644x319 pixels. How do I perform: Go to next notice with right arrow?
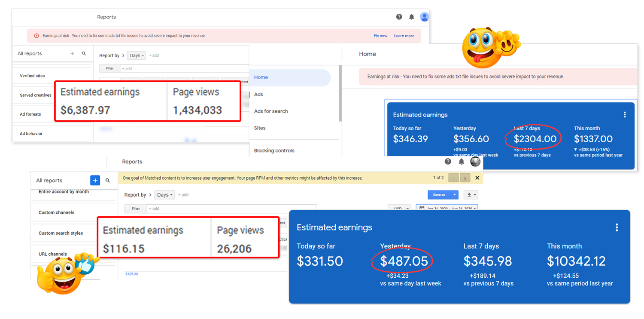465,178
